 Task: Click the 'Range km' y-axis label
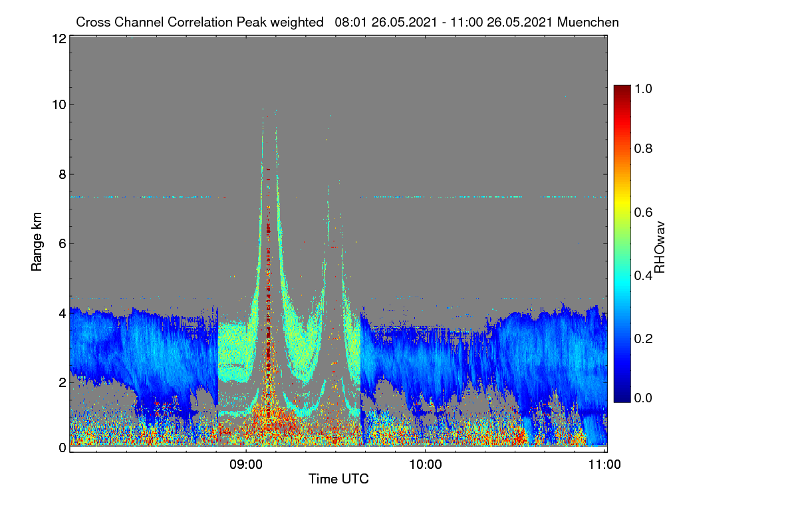pos(37,243)
